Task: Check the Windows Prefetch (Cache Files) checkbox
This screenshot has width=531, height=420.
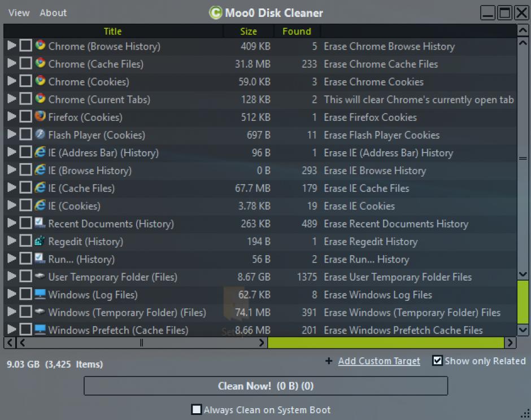Action: 26,329
